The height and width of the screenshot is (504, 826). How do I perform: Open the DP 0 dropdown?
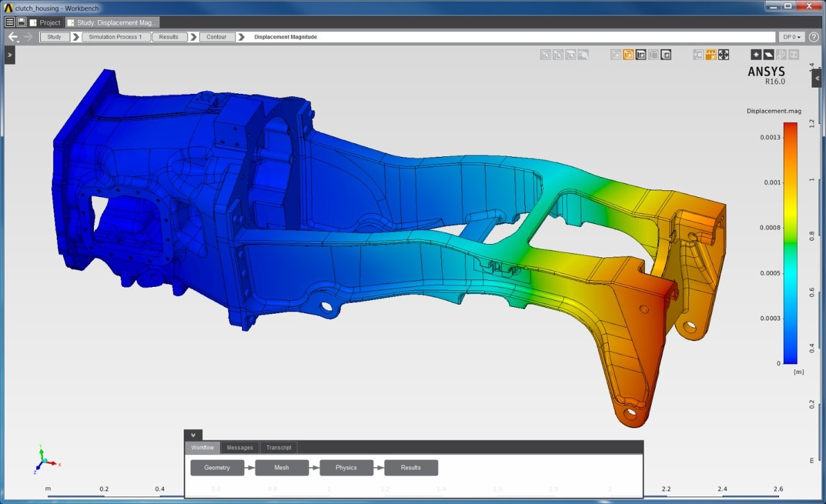tap(791, 37)
